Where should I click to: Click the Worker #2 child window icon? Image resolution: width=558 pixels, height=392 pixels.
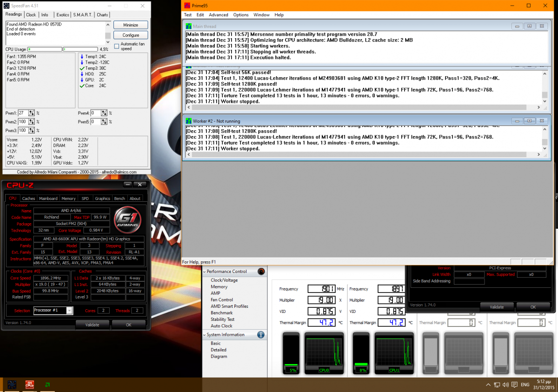click(x=188, y=121)
